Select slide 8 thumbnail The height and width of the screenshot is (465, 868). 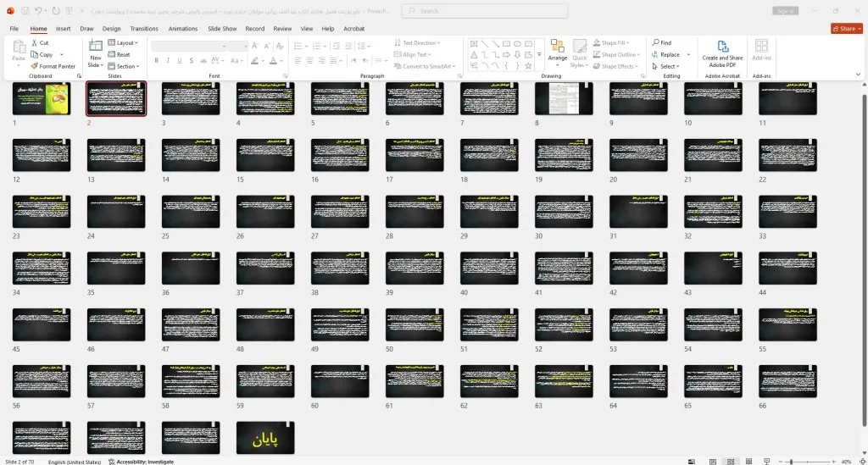click(x=564, y=98)
